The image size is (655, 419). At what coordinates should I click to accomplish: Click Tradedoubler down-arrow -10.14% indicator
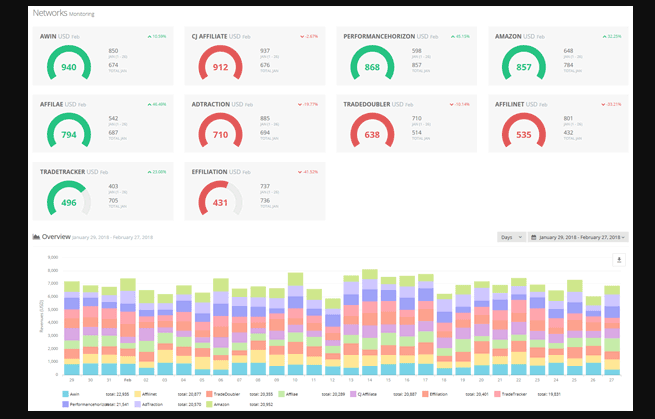[x=459, y=104]
